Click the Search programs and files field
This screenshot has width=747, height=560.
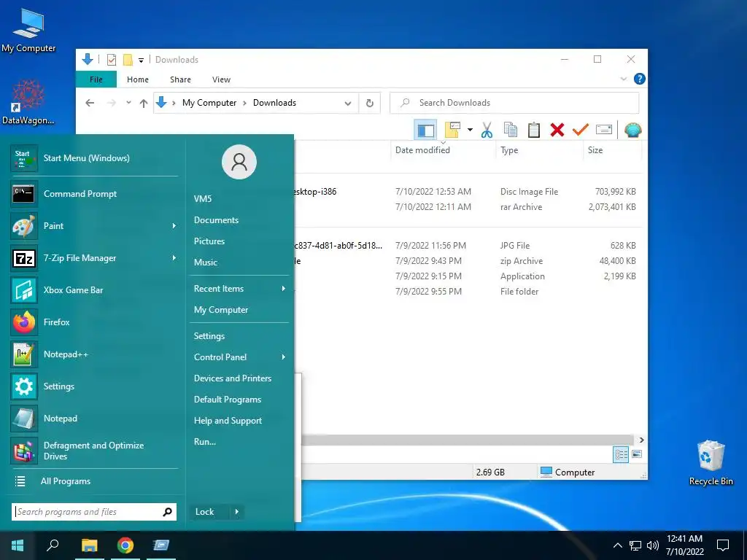click(94, 512)
